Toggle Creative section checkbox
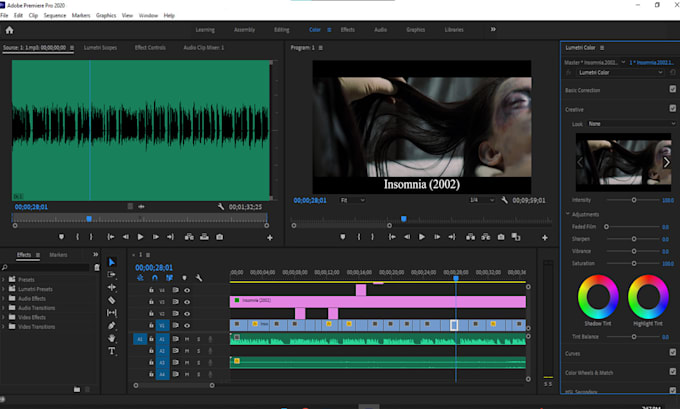This screenshot has height=409, width=680. click(673, 108)
